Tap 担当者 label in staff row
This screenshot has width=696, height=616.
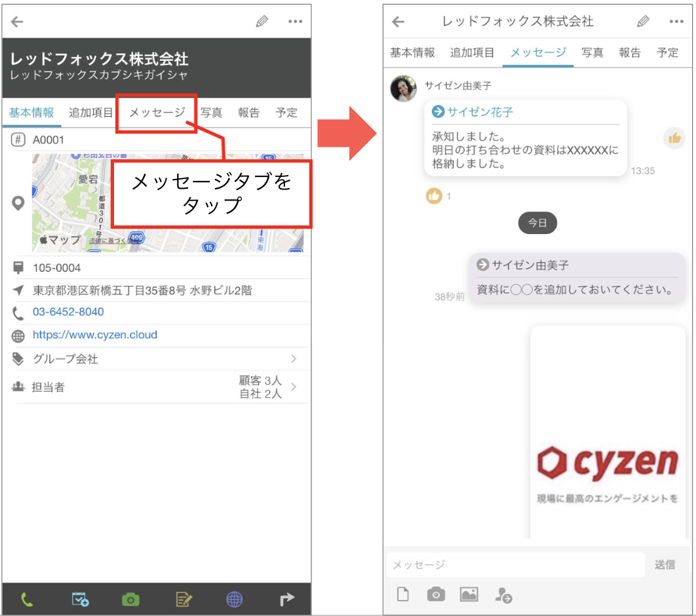coord(48,387)
